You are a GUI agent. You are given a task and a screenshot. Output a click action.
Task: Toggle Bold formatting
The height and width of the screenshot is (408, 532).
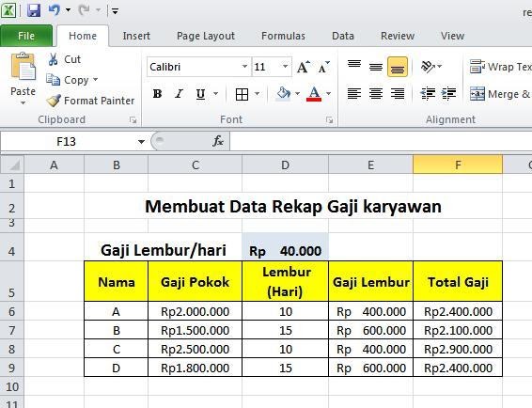[x=157, y=94]
